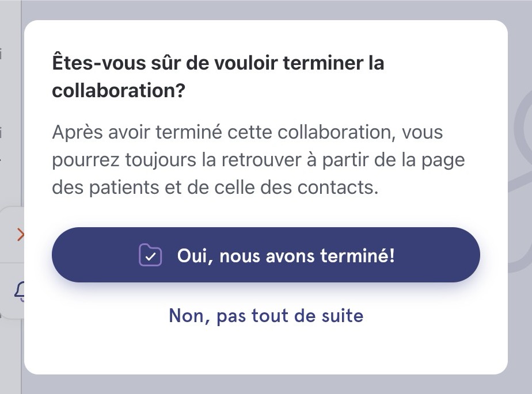532x394 pixels.
Task: Click the gray overlay beneath the dialog
Action: click(266, 384)
